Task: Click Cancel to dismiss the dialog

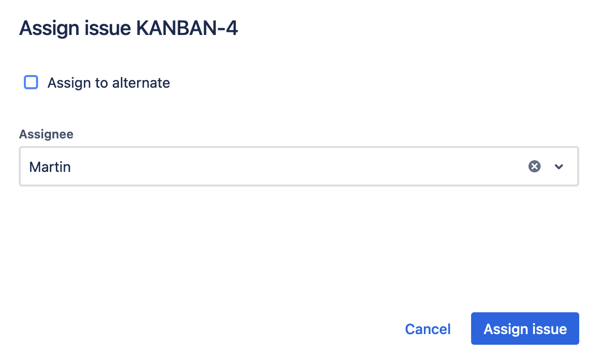Action: (x=427, y=329)
